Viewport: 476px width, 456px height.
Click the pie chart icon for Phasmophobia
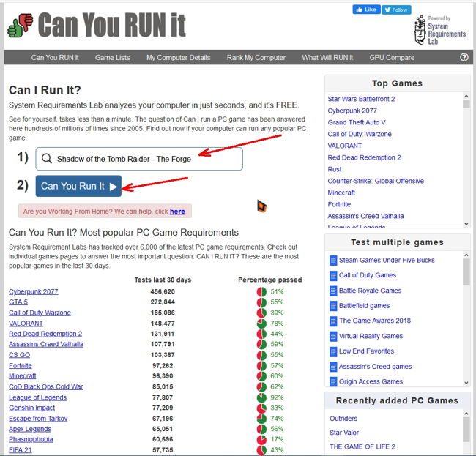(261, 439)
